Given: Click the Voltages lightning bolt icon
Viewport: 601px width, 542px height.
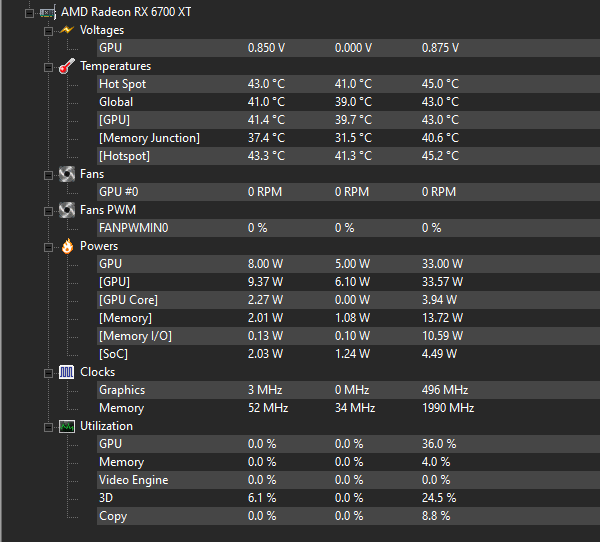Looking at the screenshot, I should [x=67, y=30].
